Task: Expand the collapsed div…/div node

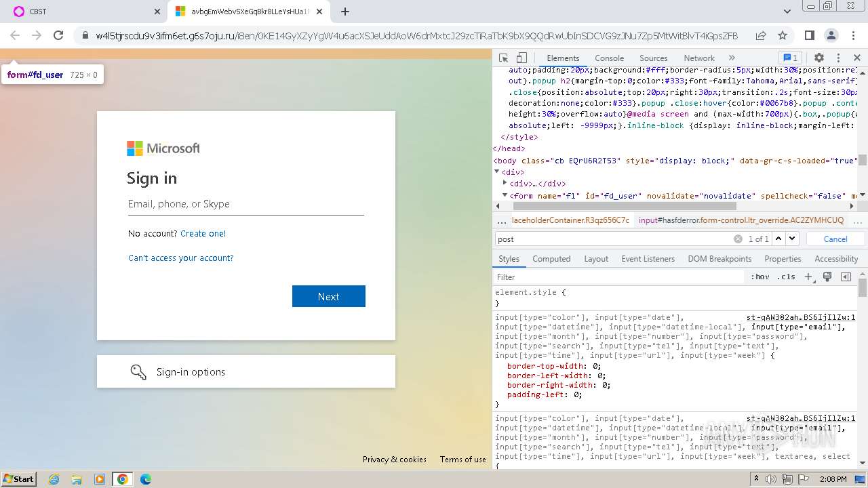Action: coord(505,183)
